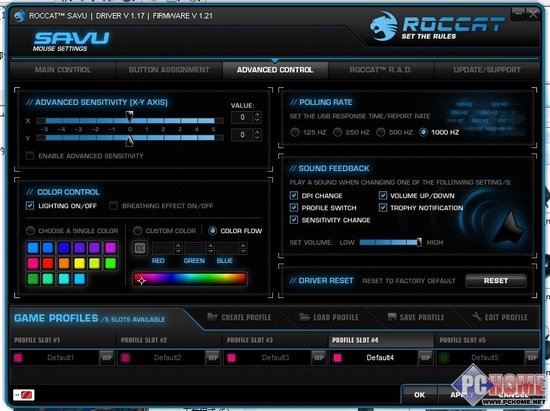550x411 pixels.
Task: Pick the yellow color swatch
Action: tap(80, 263)
